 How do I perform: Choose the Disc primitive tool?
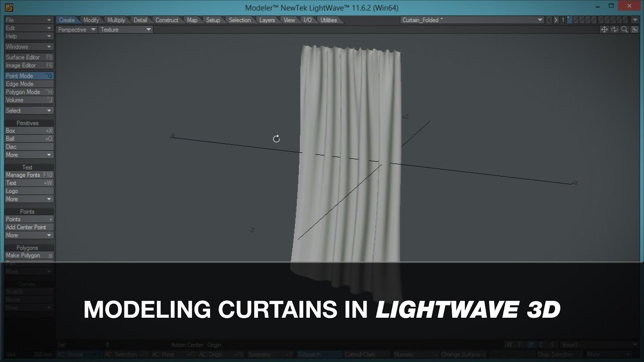coord(29,147)
